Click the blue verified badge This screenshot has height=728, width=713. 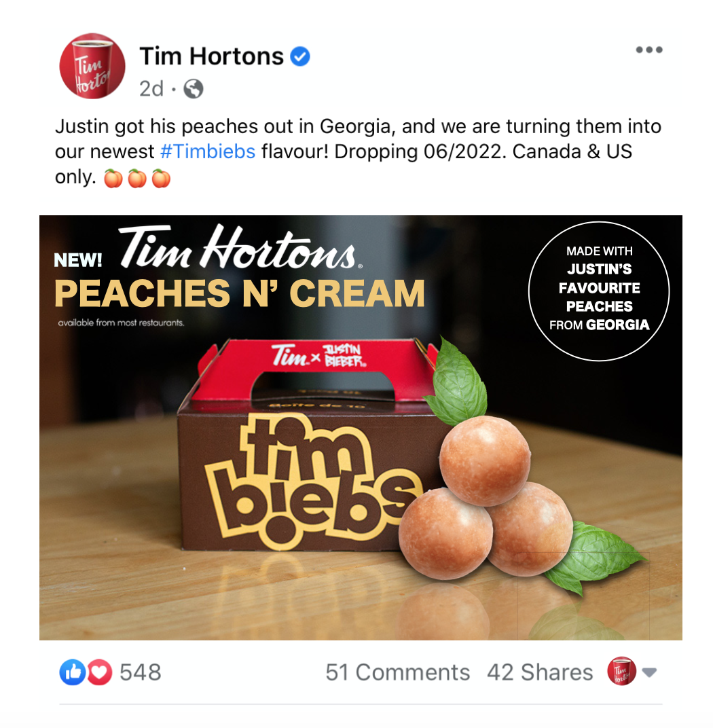300,56
